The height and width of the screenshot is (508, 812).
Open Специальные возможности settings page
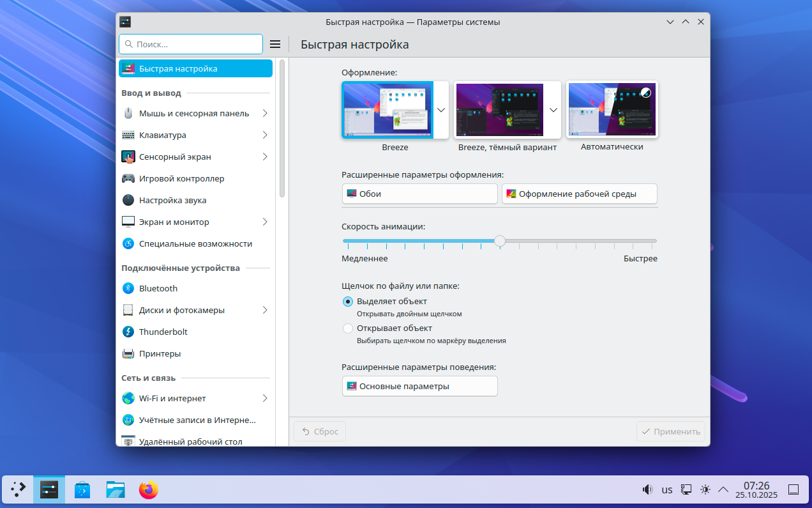click(195, 243)
